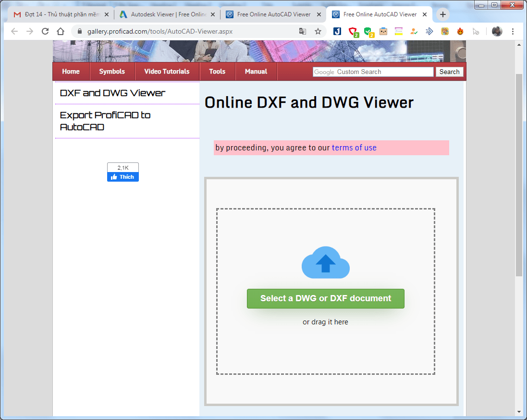This screenshot has height=420, width=527.
Task: Bookmark this page with the star icon
Action: (x=318, y=32)
